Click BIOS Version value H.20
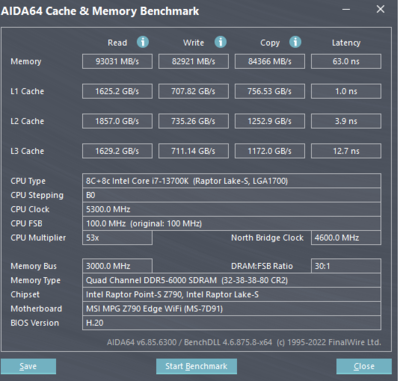 [231, 323]
